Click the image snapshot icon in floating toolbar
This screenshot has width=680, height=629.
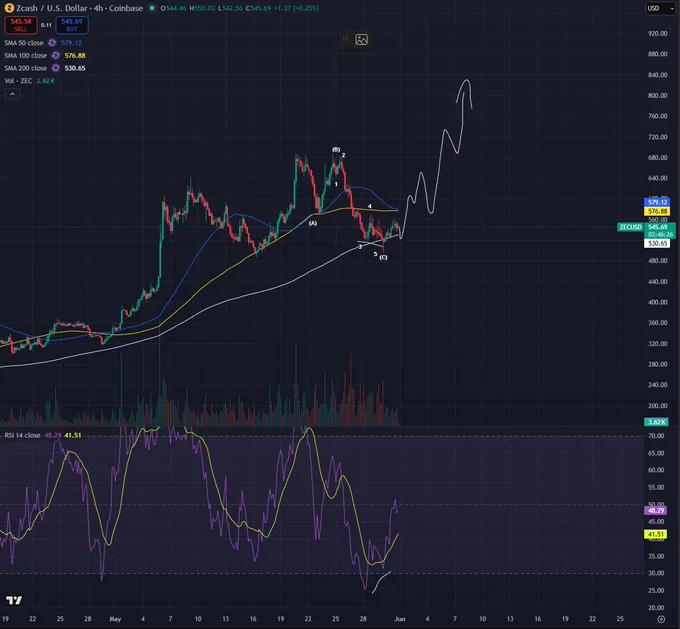point(361,39)
